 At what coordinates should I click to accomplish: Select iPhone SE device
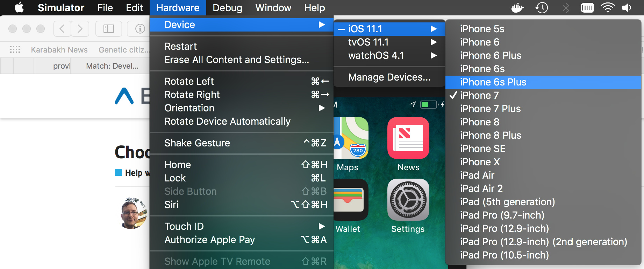(543, 149)
